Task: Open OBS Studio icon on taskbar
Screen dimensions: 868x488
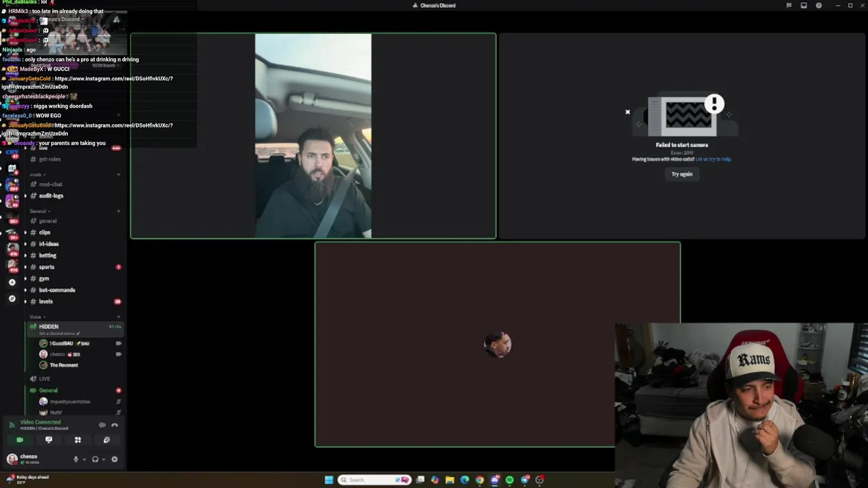Action: (x=540, y=480)
